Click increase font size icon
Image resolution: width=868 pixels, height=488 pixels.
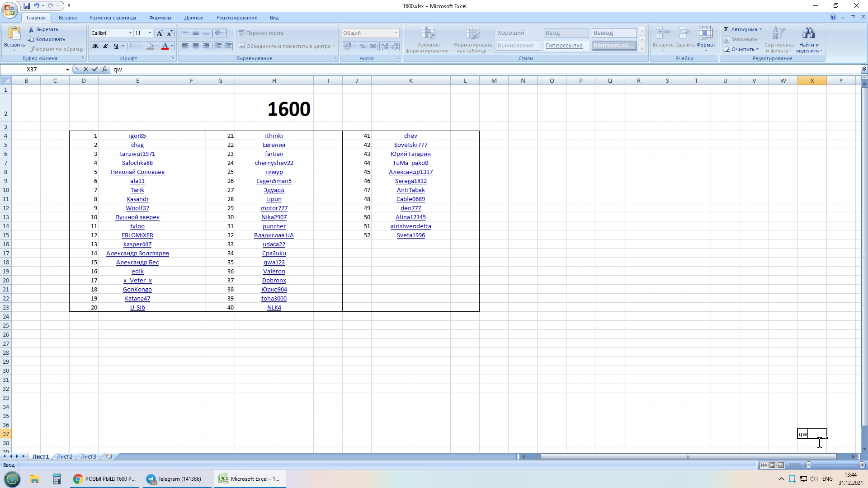pos(160,33)
